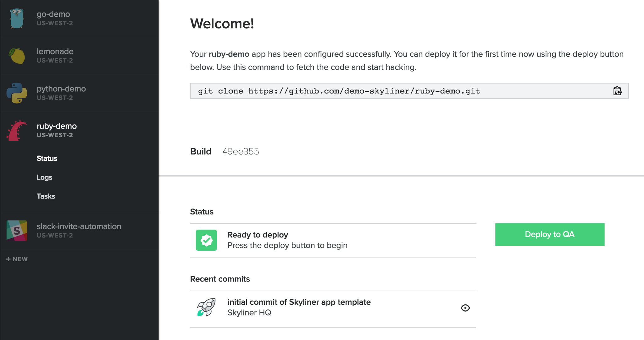This screenshot has width=644, height=340.
Task: Click the green ready-to-deploy checkmark badge
Action: coord(206,240)
